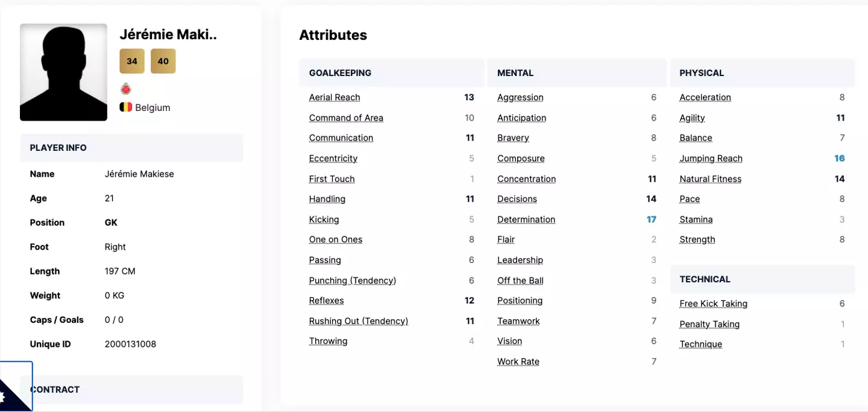Click the Belgium flag icon
868x412 pixels.
[x=125, y=107]
